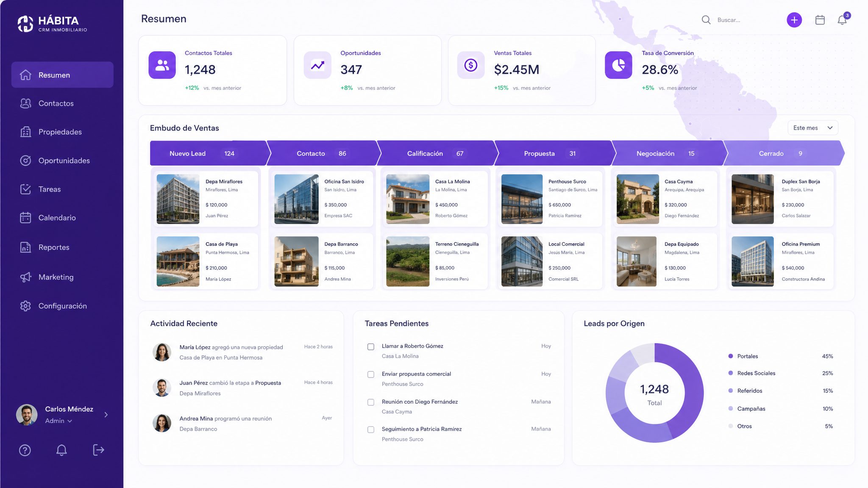This screenshot has height=488, width=868.
Task: Click Tasa de Conversión pie icon
Action: coord(618,65)
